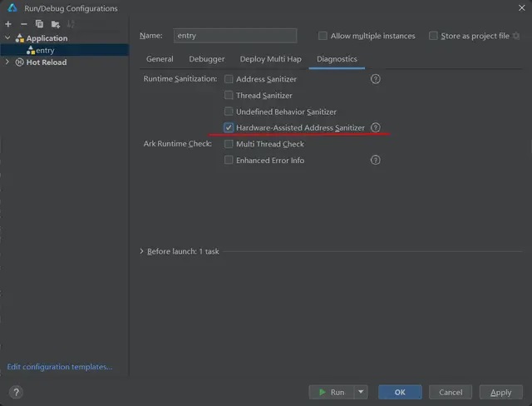Click the Add New Configuration plus icon
Image resolution: width=532 pixels, height=406 pixels.
pyautogui.click(x=8, y=24)
